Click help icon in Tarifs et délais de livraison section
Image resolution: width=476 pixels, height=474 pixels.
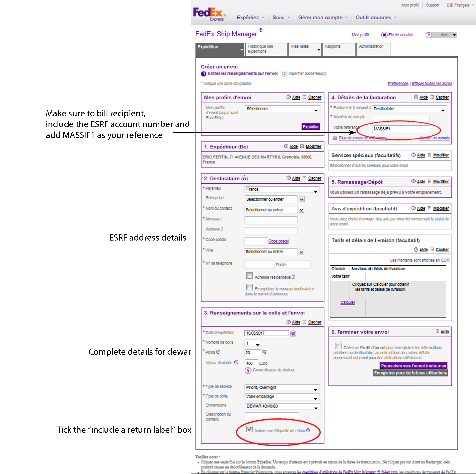click(416, 249)
